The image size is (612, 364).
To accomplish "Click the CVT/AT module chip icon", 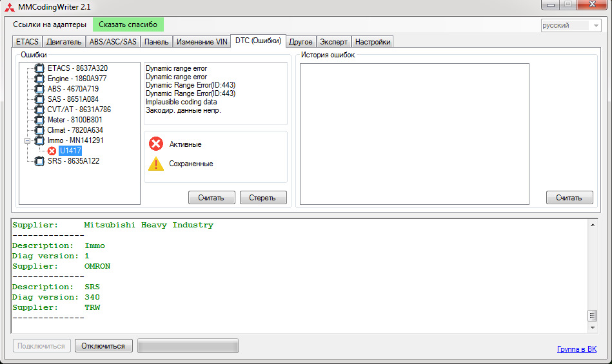I will (x=39, y=110).
